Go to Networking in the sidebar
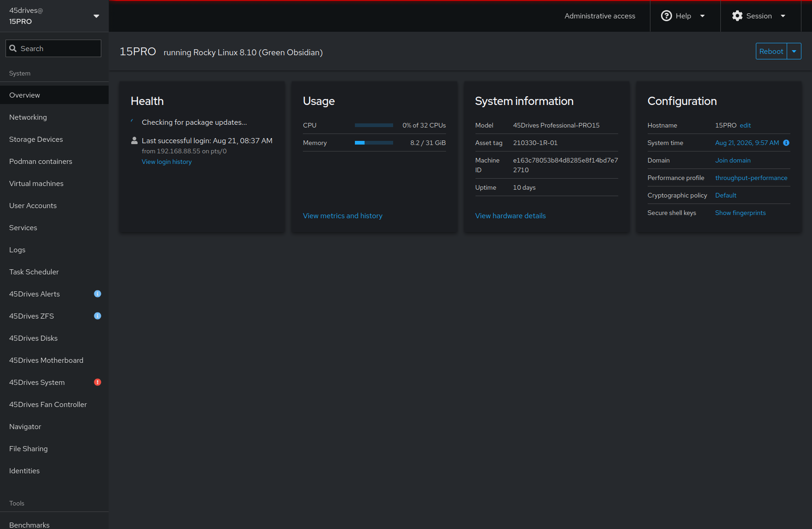812x529 pixels. click(54, 117)
